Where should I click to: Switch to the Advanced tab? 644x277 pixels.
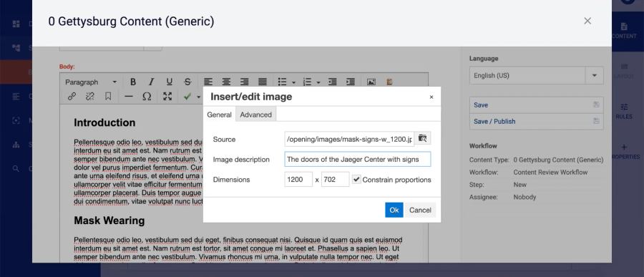click(x=255, y=115)
